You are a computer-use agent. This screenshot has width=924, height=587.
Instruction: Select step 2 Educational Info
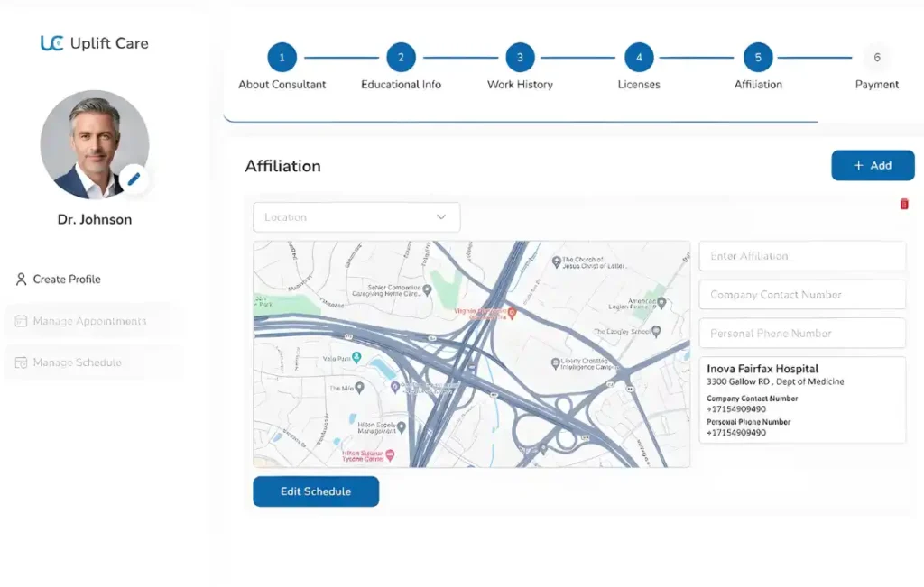[x=401, y=58]
